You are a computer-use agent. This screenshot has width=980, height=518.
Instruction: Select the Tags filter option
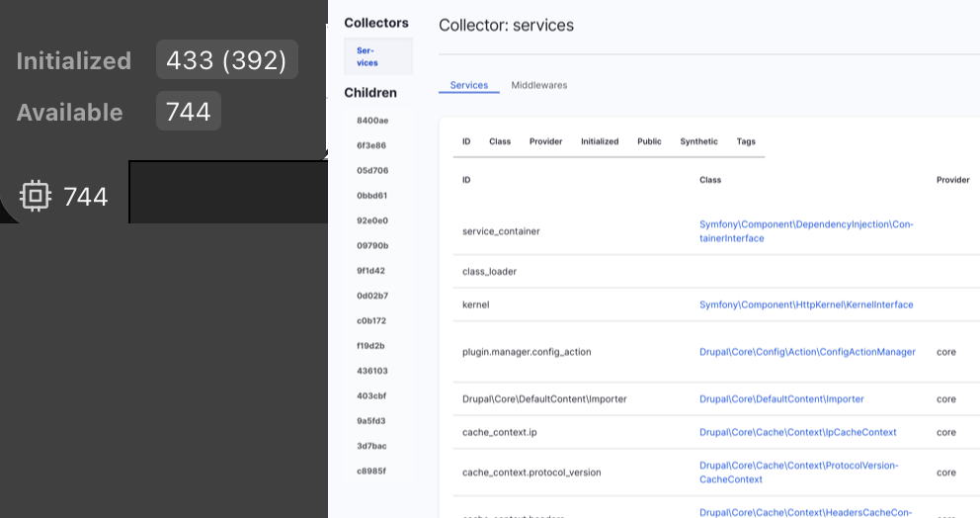(x=746, y=141)
